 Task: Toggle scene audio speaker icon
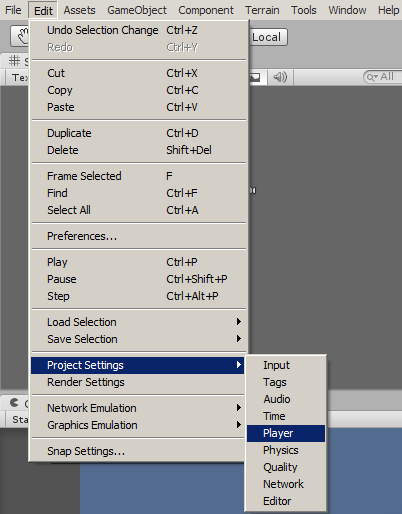pyautogui.click(x=280, y=77)
